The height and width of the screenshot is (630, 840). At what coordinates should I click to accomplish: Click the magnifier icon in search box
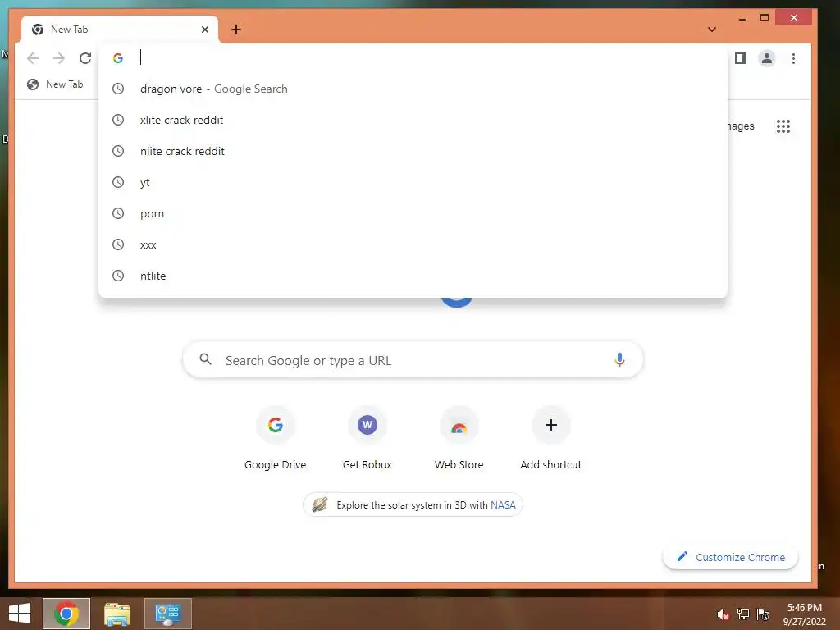point(206,359)
